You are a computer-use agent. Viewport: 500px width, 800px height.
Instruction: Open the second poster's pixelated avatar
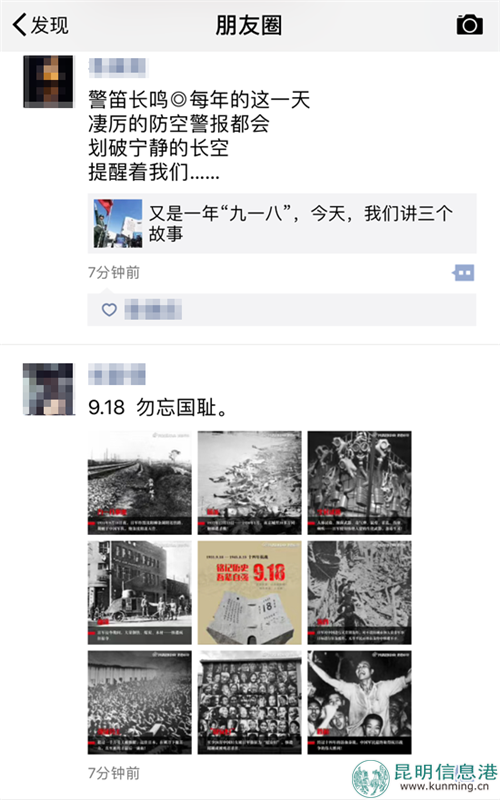pyautogui.click(x=48, y=389)
